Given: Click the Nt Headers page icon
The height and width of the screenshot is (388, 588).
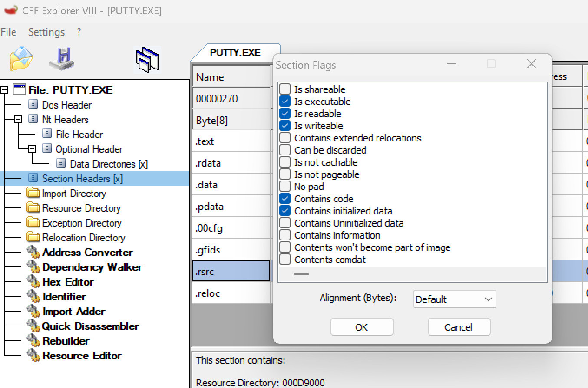Looking at the screenshot, I should (33, 119).
